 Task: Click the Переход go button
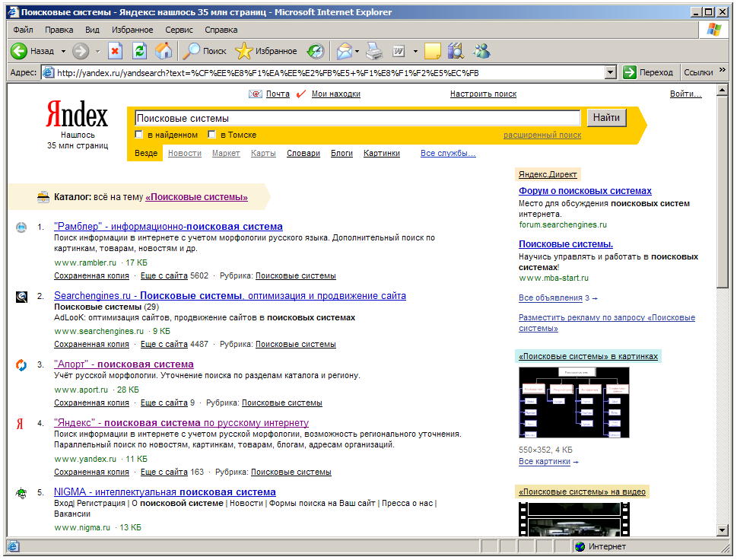[648, 72]
